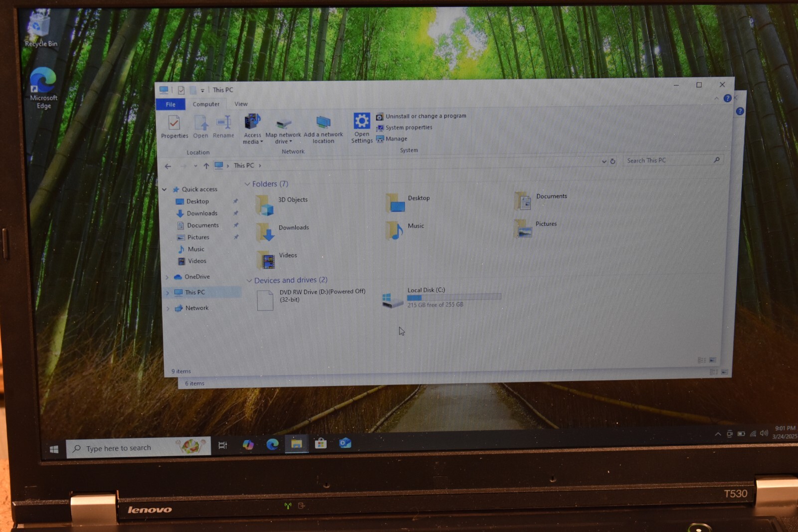Image resolution: width=798 pixels, height=532 pixels.
Task: Select the 3D Objects folder
Action: click(x=282, y=204)
